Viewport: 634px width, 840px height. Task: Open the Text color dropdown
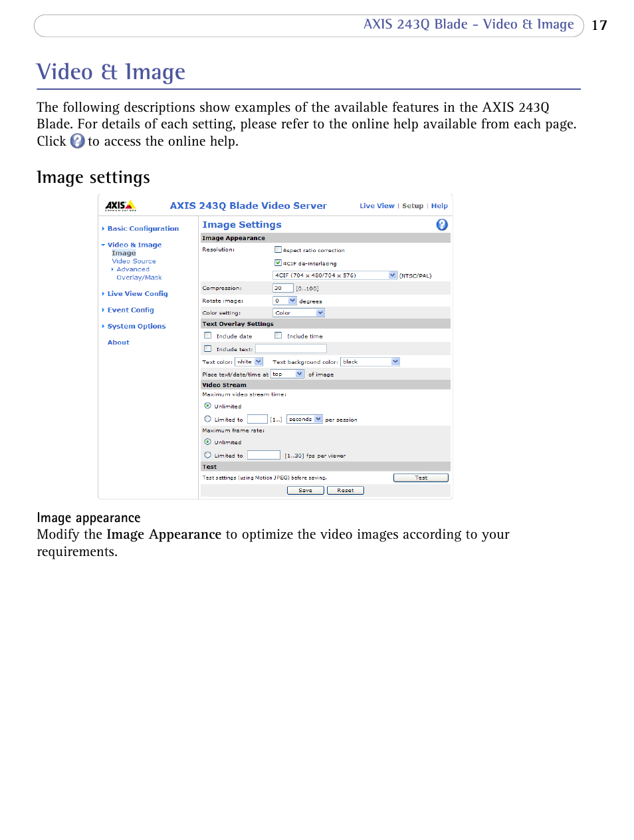point(249,362)
